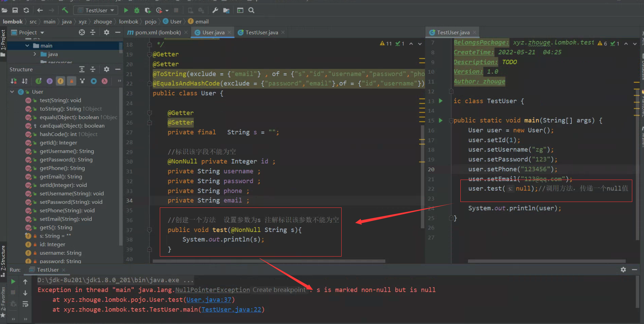Click Create breakpoint in console output

[279, 290]
